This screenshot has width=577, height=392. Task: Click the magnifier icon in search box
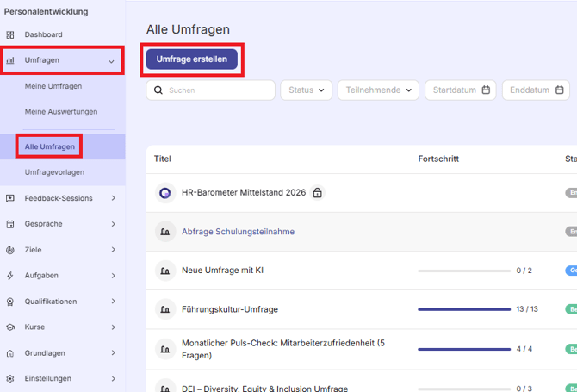click(x=158, y=90)
